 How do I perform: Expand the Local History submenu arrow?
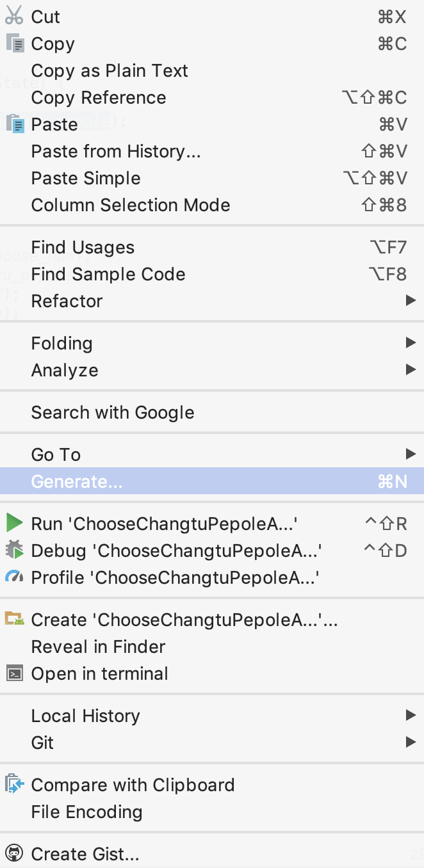[x=411, y=716]
